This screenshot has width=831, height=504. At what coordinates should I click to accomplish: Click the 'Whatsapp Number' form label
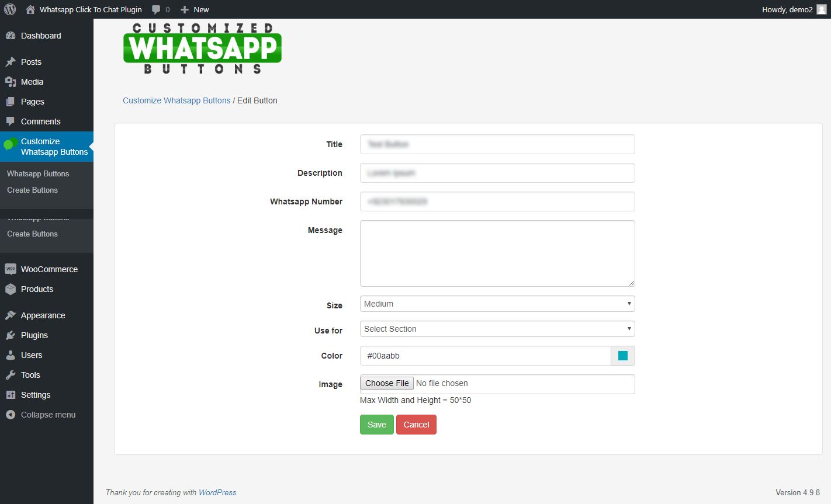click(306, 201)
